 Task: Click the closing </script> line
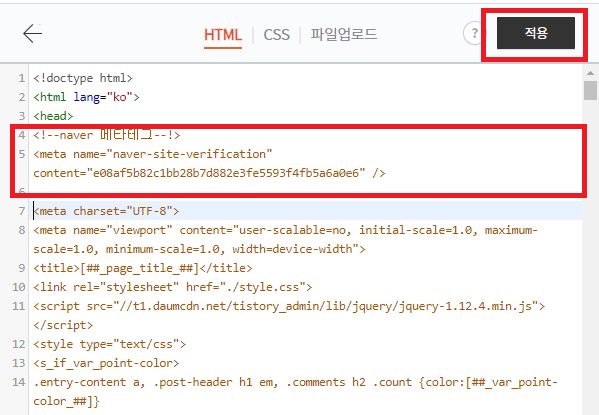63,325
